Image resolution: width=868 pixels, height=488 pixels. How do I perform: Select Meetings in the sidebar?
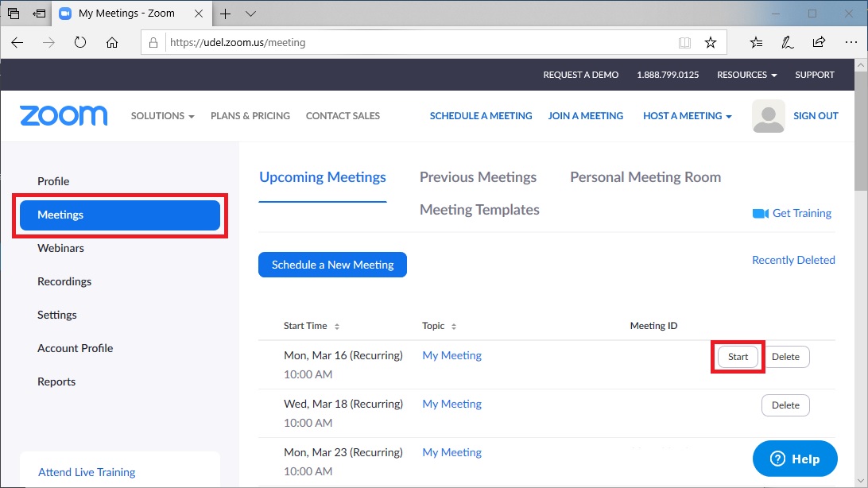120,215
